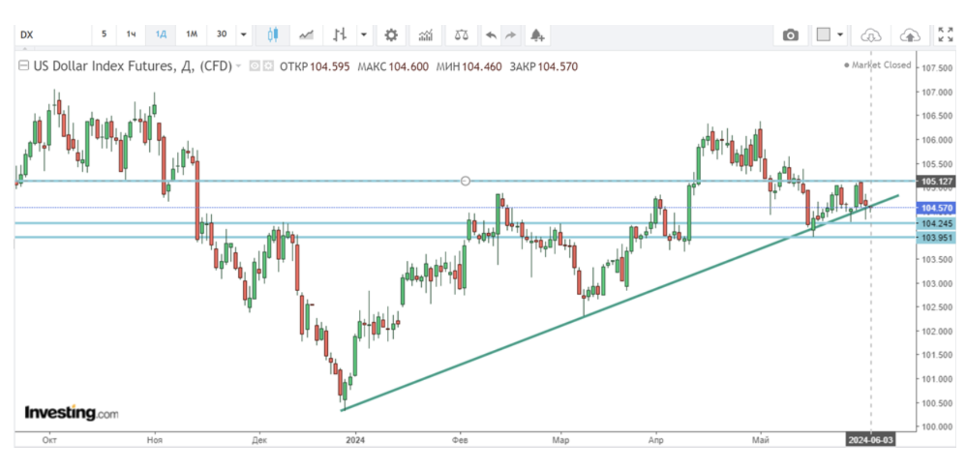The image size is (980, 472).
Task: Select the chart layout square icon
Action: pyautogui.click(x=823, y=34)
